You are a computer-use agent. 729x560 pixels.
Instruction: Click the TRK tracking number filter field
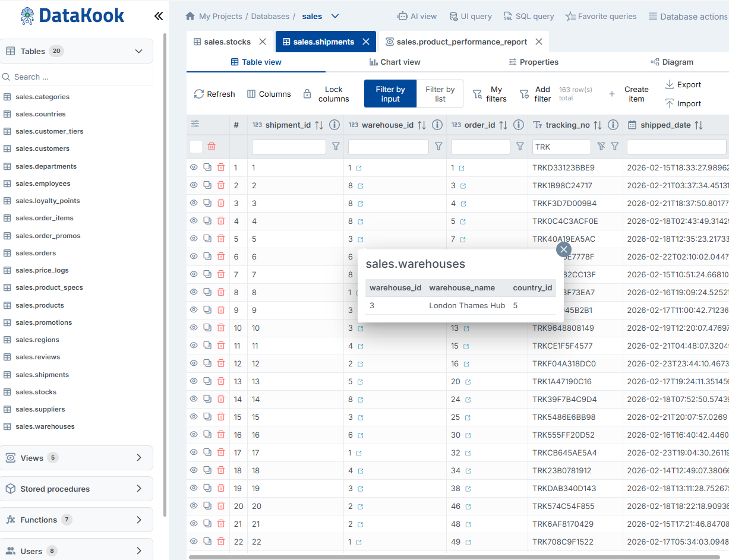(x=560, y=146)
